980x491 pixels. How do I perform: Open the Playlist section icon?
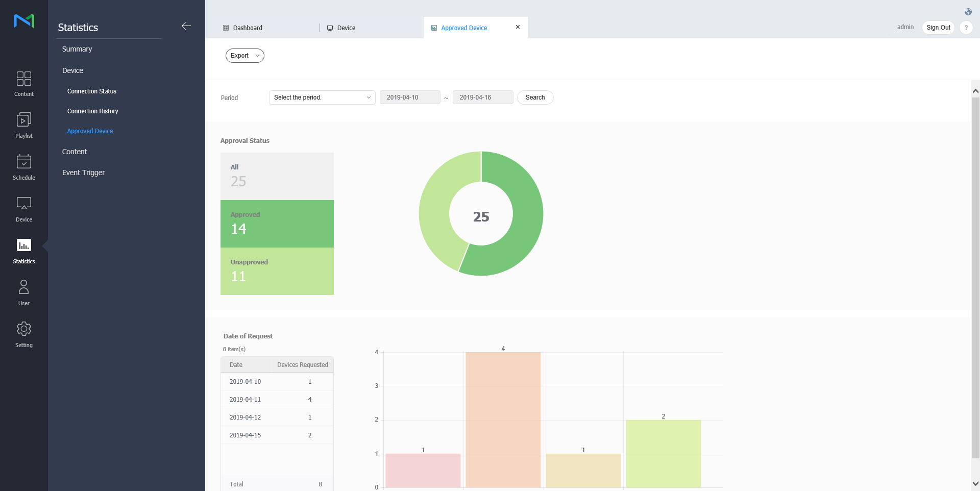(24, 120)
